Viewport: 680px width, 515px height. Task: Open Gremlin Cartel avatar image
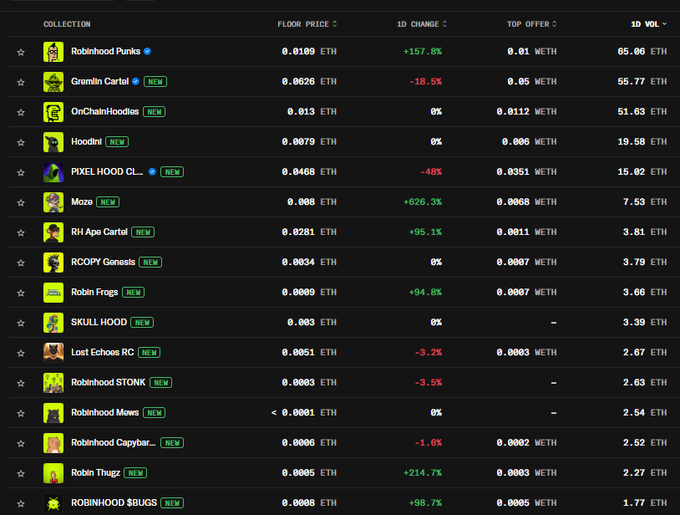[x=53, y=81]
